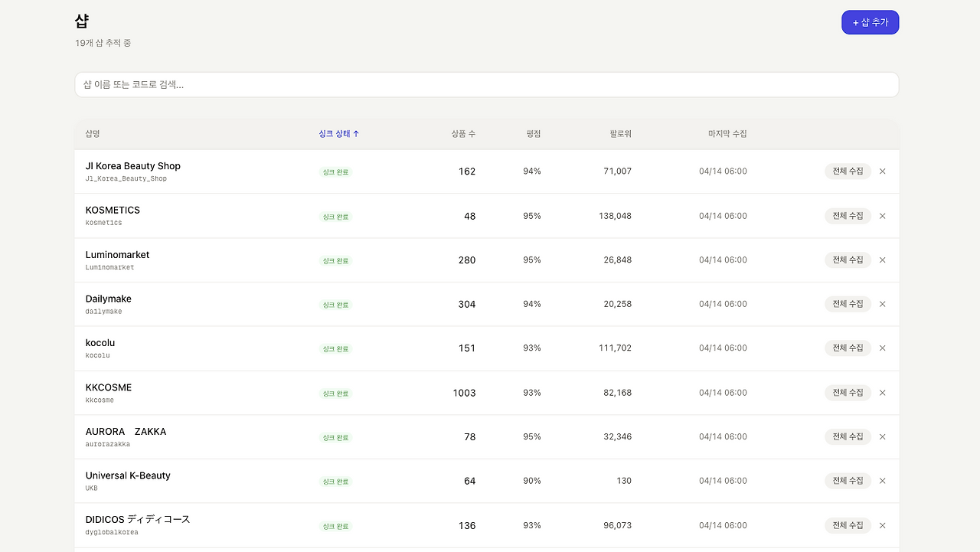Select product count 1003

464,393
